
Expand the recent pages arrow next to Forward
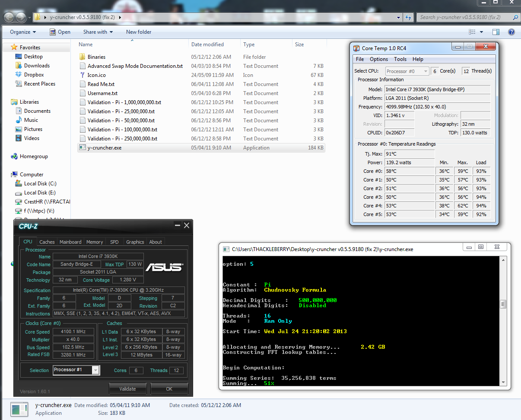(29, 18)
